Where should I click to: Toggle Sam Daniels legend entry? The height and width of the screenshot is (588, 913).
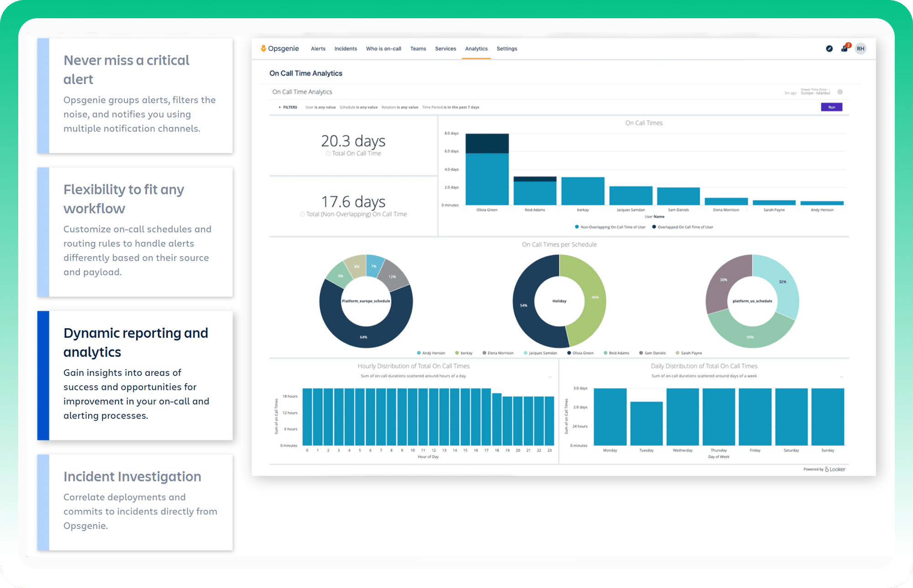[652, 353]
